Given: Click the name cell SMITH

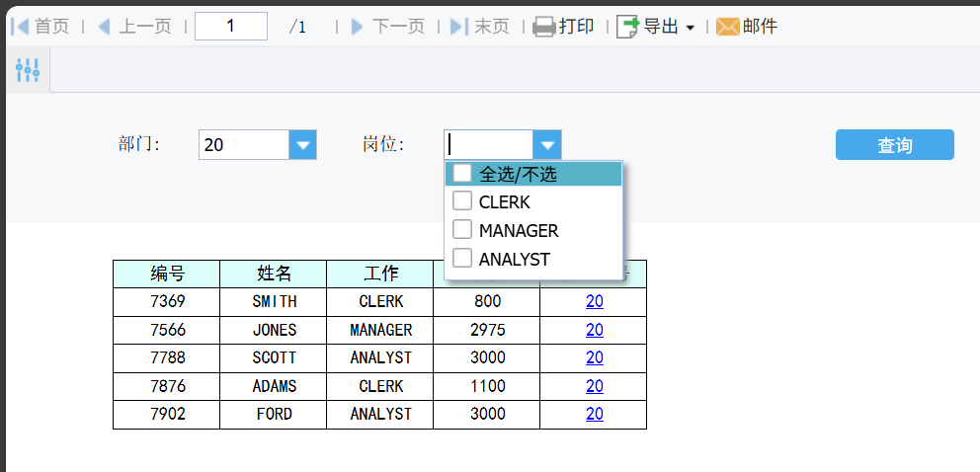Looking at the screenshot, I should pyautogui.click(x=274, y=302).
